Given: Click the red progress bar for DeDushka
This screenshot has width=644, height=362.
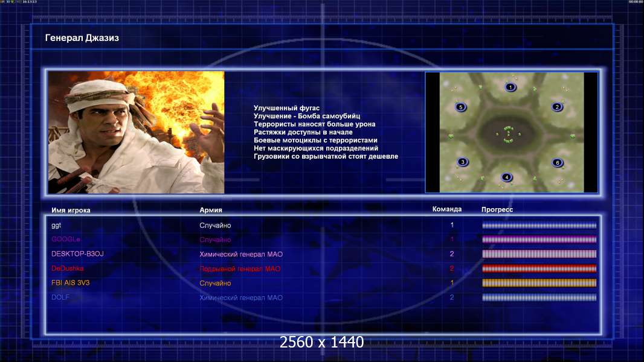Looking at the screenshot, I should pos(539,268).
